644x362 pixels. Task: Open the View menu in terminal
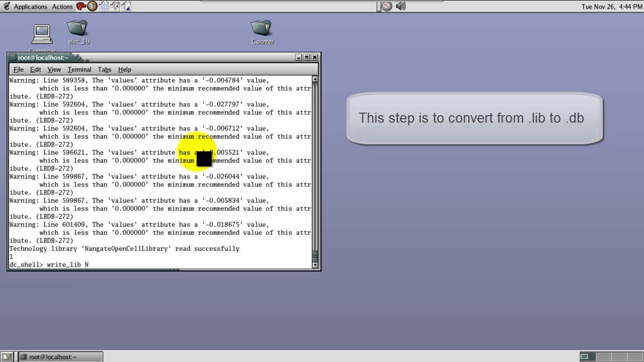(x=54, y=69)
